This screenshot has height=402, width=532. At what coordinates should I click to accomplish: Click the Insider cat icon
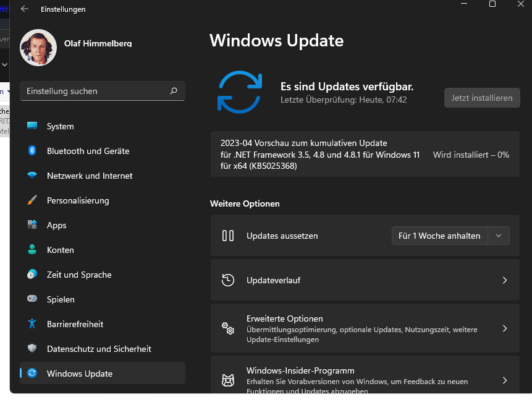click(x=228, y=380)
